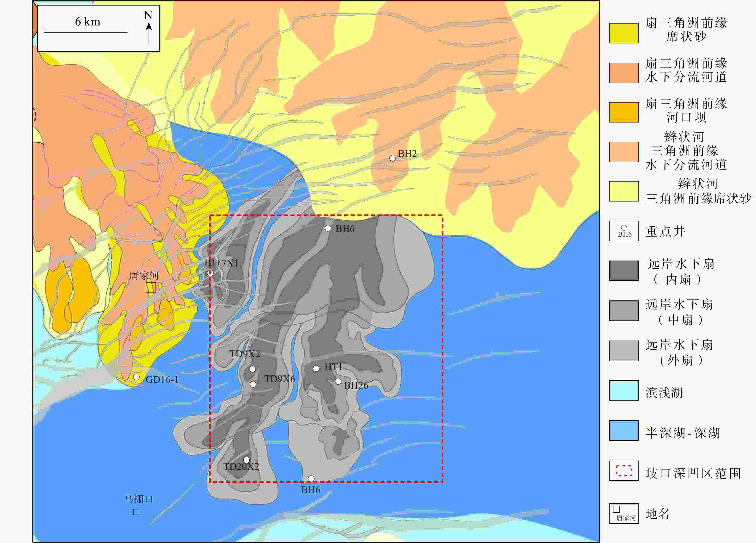The height and width of the screenshot is (543, 756).
Task: Click the 唐家河 place-name square on map
Action: [x=151, y=287]
